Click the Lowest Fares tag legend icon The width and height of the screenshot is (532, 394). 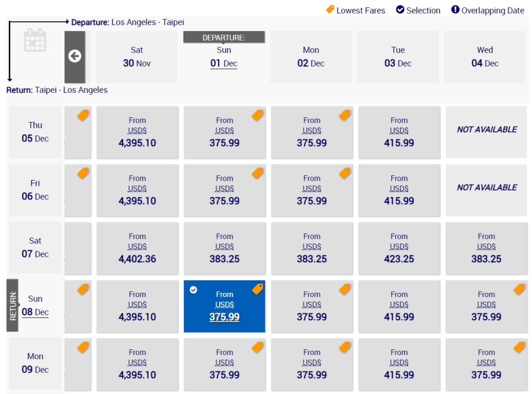coord(330,9)
